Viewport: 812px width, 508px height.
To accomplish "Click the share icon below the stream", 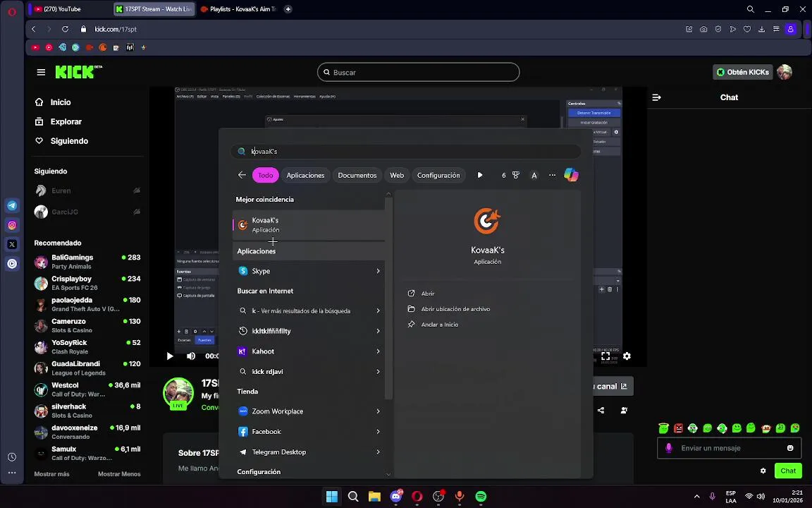I will point(601,411).
